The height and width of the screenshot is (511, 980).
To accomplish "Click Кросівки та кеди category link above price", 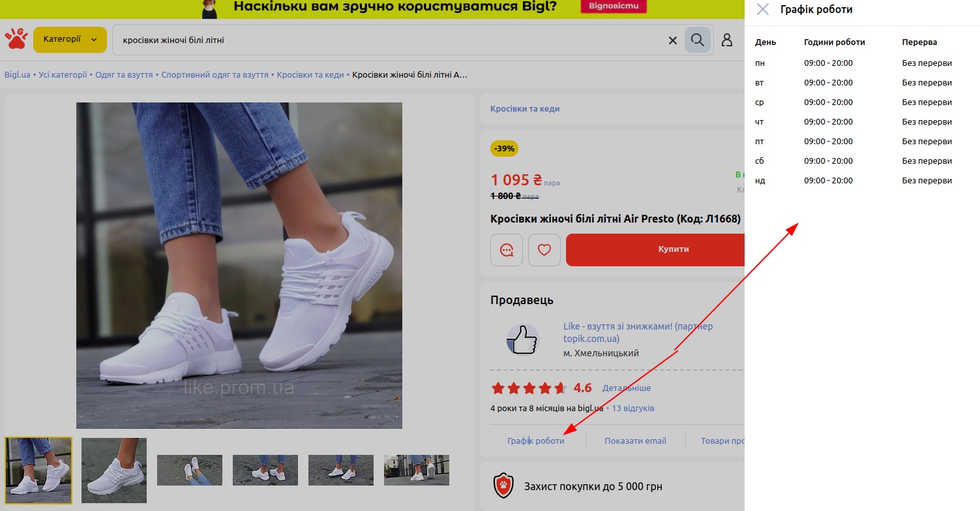I will (x=525, y=109).
